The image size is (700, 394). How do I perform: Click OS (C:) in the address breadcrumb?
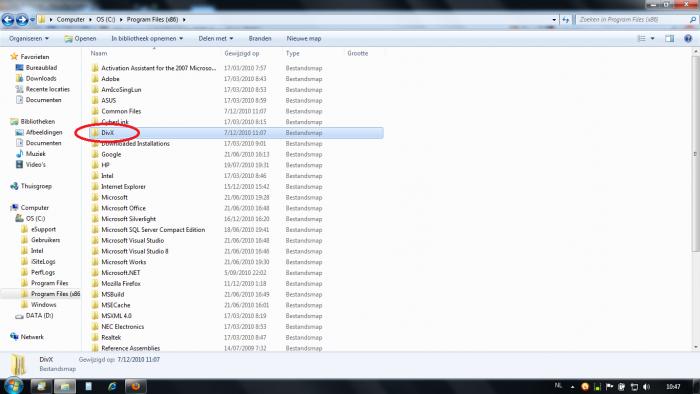click(105, 20)
